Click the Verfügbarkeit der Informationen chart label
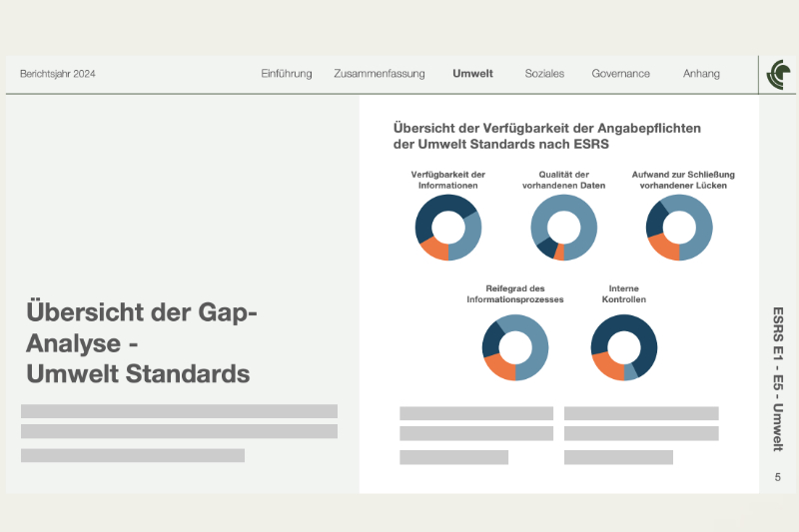Screen dimensions: 799x532 [447, 180]
